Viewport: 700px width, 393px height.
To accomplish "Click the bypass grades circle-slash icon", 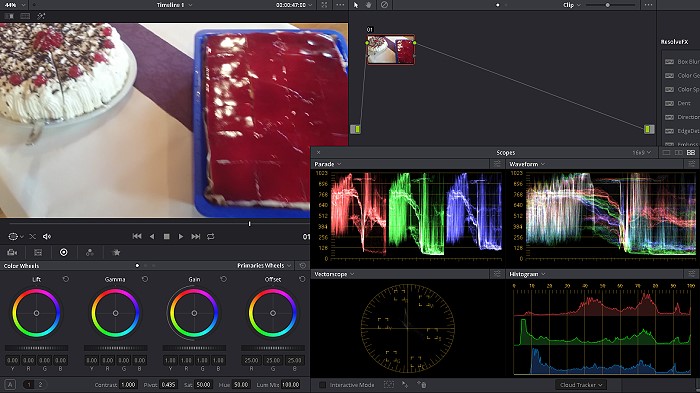I will [x=384, y=5].
